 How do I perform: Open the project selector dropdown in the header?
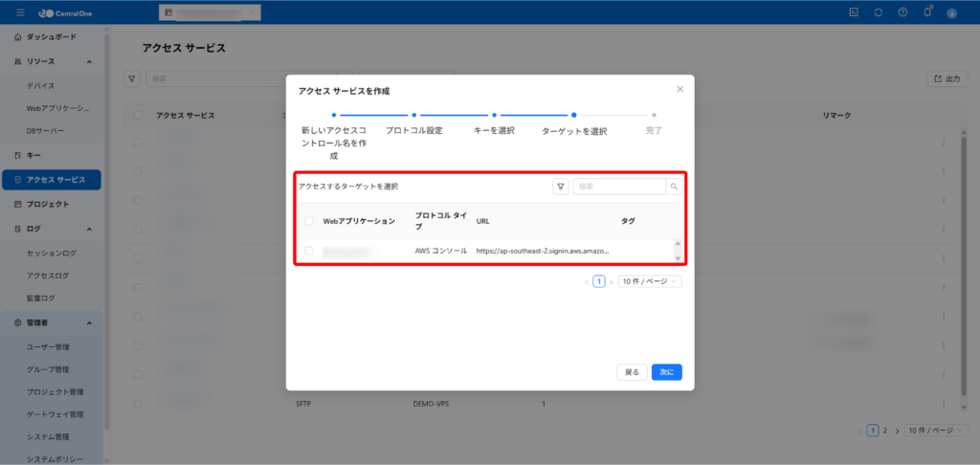click(209, 12)
